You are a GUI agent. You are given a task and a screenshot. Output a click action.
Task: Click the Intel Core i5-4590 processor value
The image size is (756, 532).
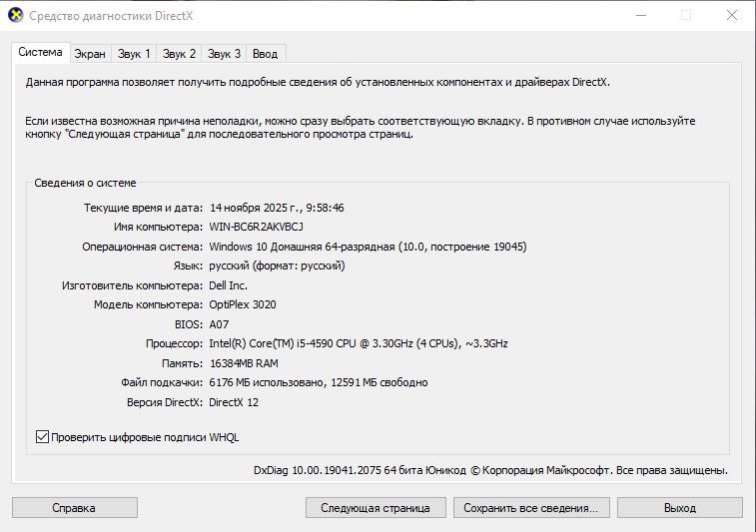(x=359, y=343)
